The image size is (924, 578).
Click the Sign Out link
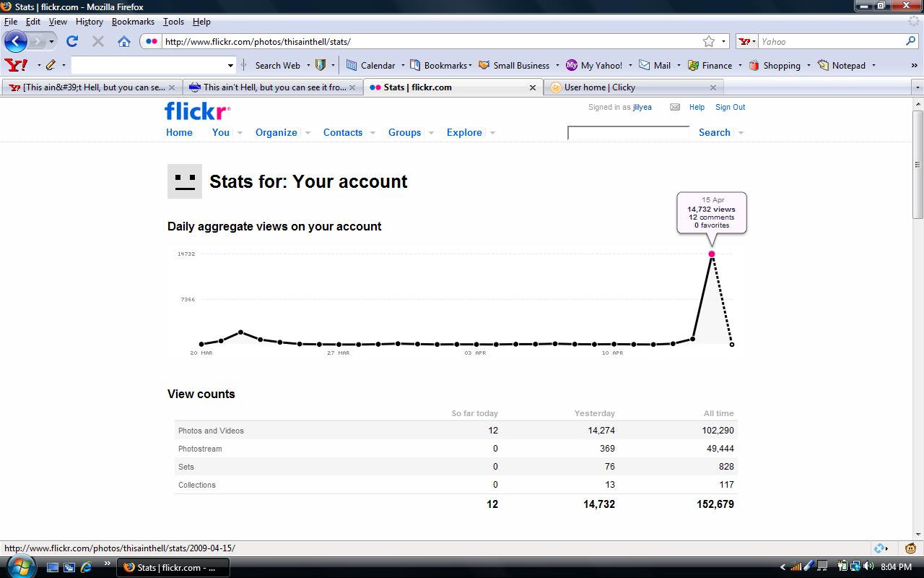(x=730, y=107)
